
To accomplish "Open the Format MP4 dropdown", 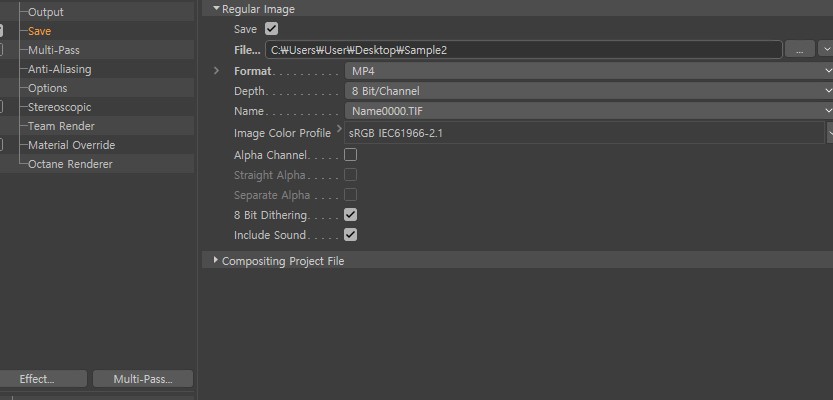I will point(589,71).
